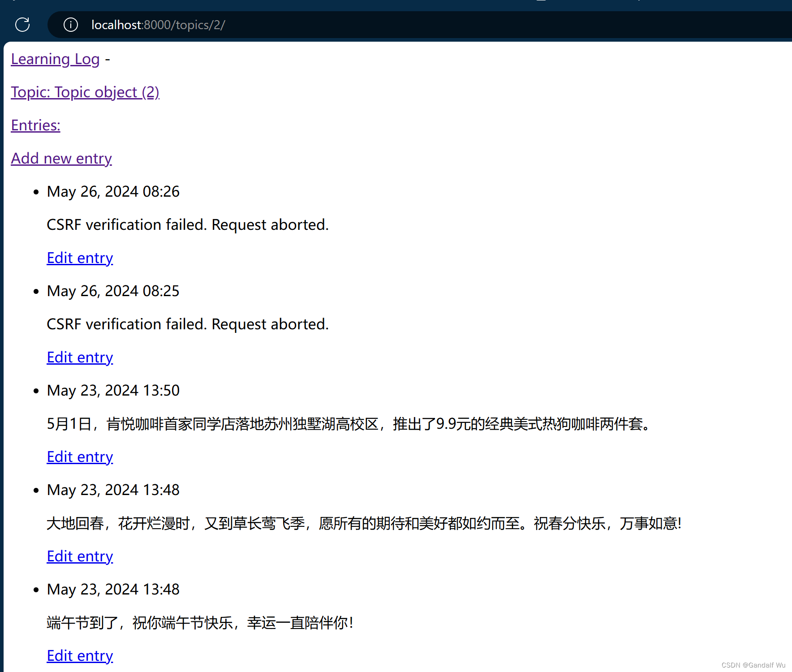Screen dimensions: 792x672
Task: Open the Add new entry link
Action: [x=61, y=158]
